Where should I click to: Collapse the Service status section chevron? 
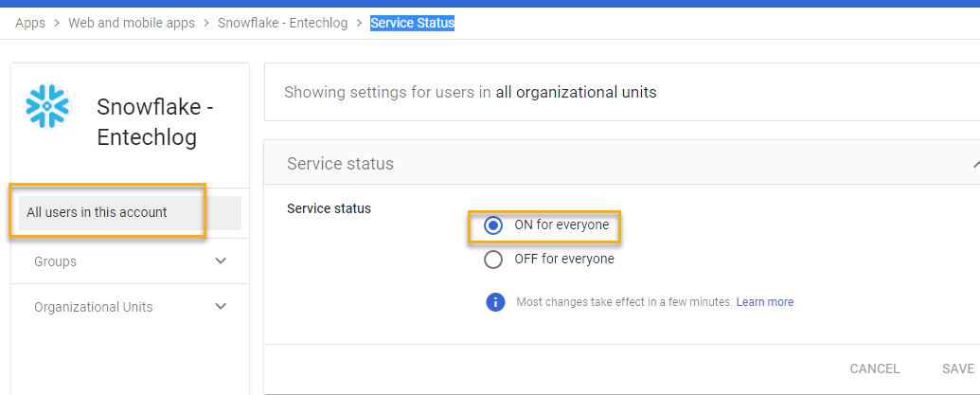(x=975, y=165)
